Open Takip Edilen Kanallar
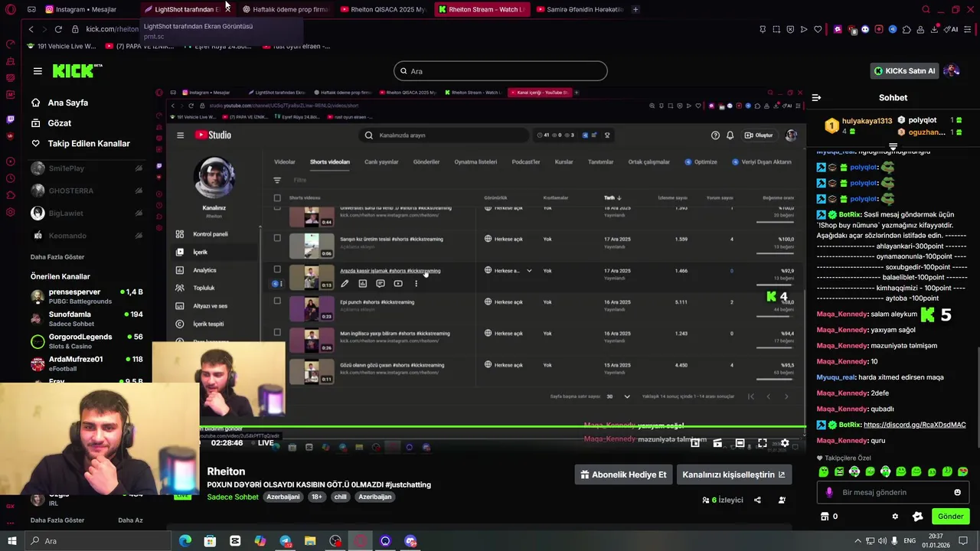Screen dimensions: 980x551 click(89, 143)
